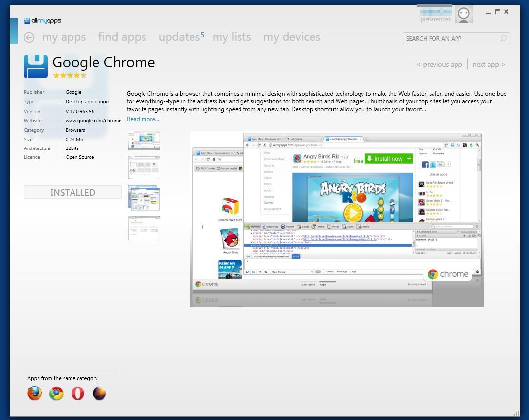
Task: Click the 'Browsers' category value
Action: (x=75, y=130)
